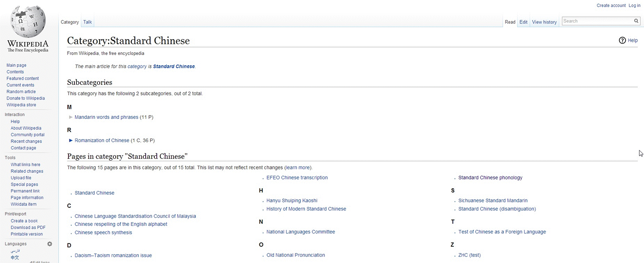Open Test of Chinese as a Foreign Language
Image resolution: width=644 pixels, height=263 pixels.
tap(502, 232)
